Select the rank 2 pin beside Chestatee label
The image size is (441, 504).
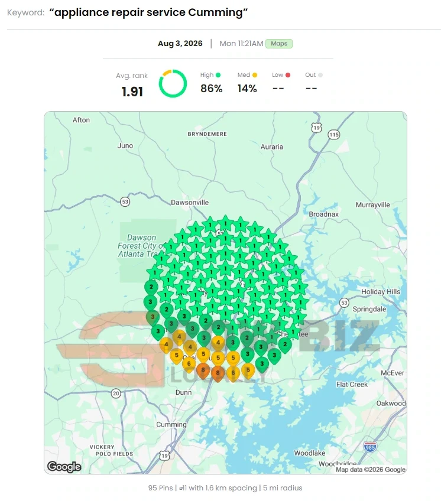285,345
